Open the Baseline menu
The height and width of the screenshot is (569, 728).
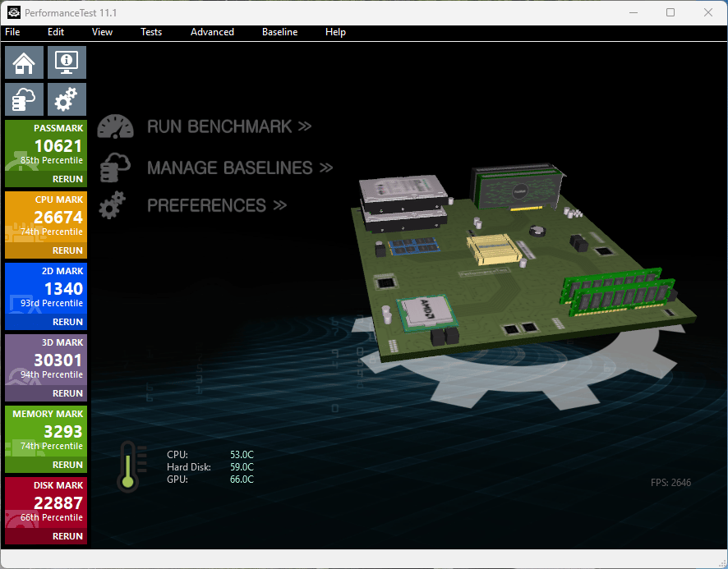click(x=280, y=32)
